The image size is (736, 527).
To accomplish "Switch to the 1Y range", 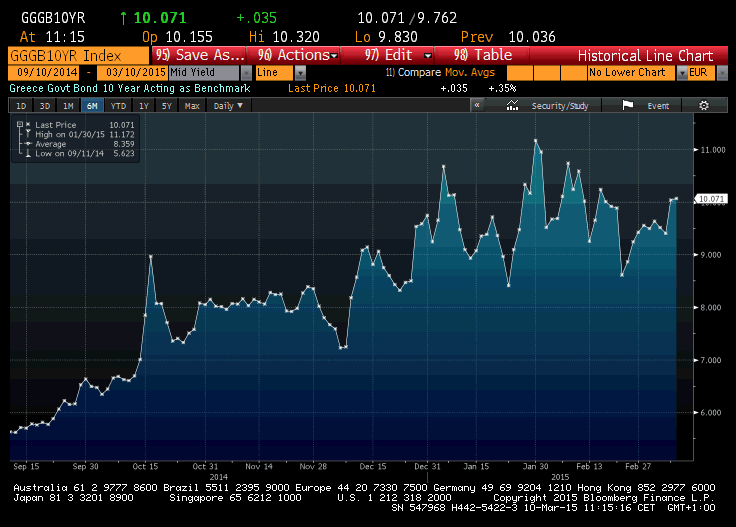I will pos(144,106).
